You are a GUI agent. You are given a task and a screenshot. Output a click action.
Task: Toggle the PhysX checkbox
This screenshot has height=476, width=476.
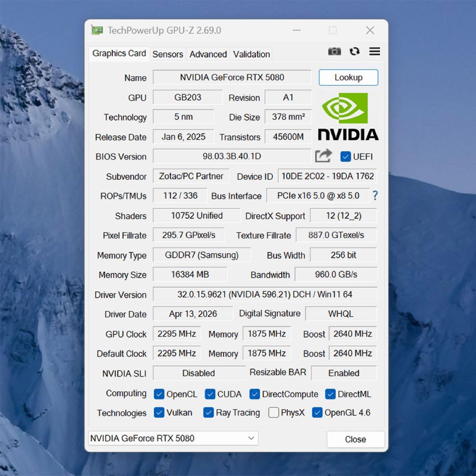pyautogui.click(x=274, y=413)
